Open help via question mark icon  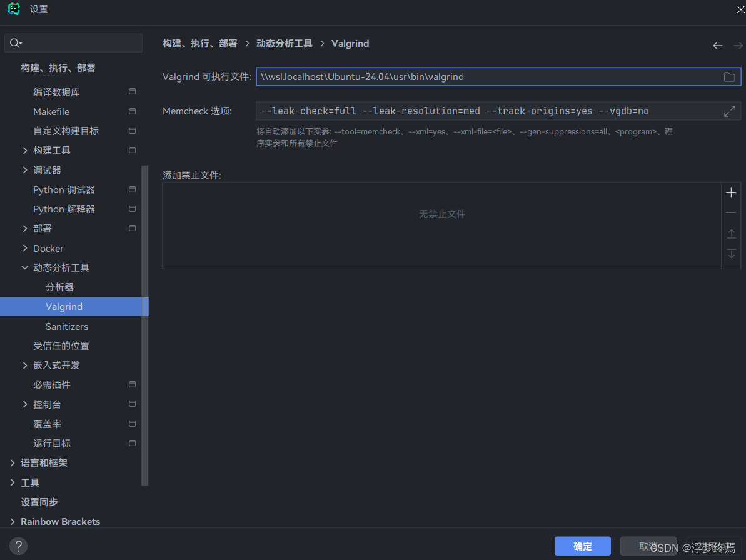[x=19, y=546]
